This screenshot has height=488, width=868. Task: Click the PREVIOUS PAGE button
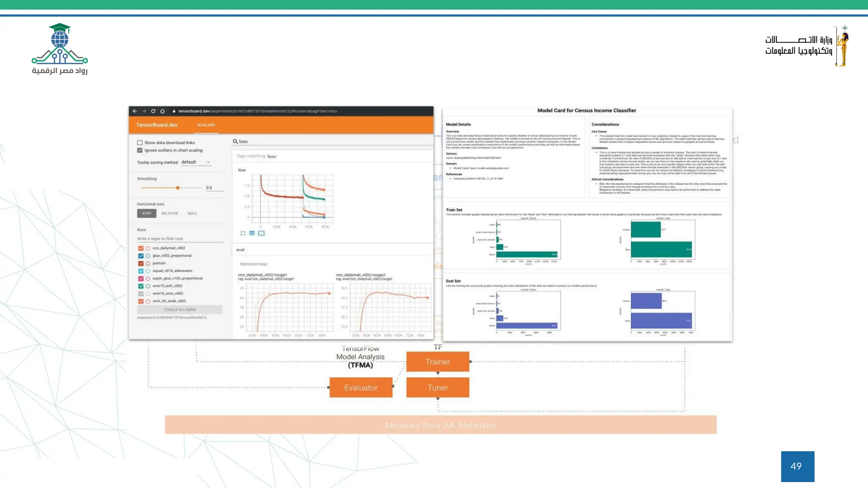click(253, 264)
